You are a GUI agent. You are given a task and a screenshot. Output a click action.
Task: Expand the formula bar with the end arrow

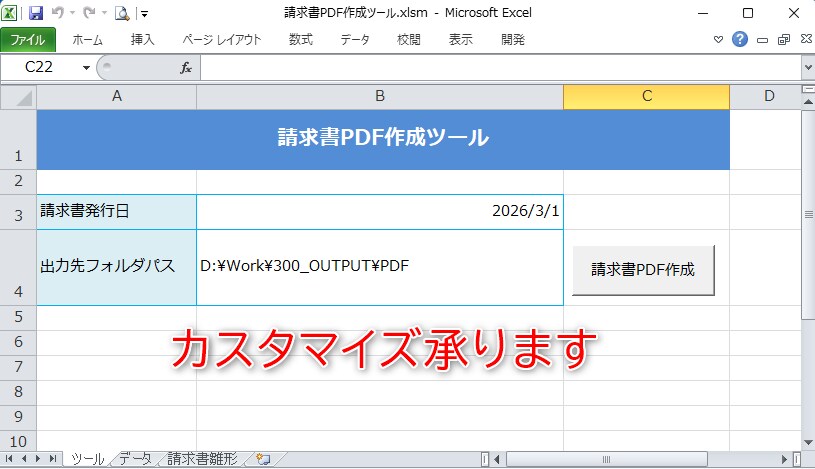pos(808,68)
